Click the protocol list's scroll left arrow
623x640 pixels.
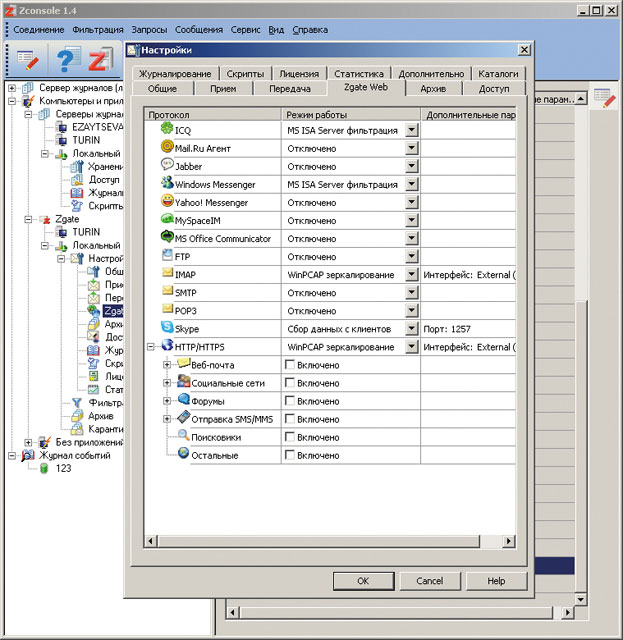pyautogui.click(x=150, y=541)
